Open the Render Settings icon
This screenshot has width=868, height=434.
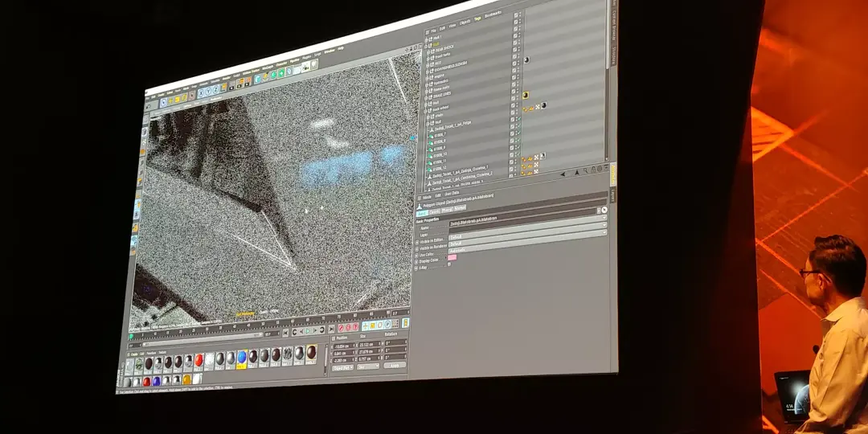248,81
